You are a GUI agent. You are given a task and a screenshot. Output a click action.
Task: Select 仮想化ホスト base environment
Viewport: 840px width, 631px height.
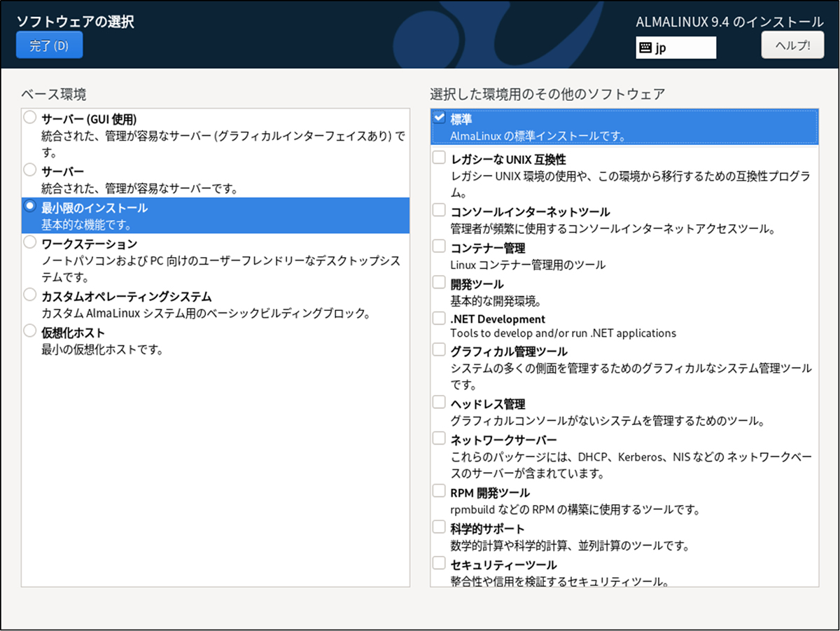coord(29,331)
